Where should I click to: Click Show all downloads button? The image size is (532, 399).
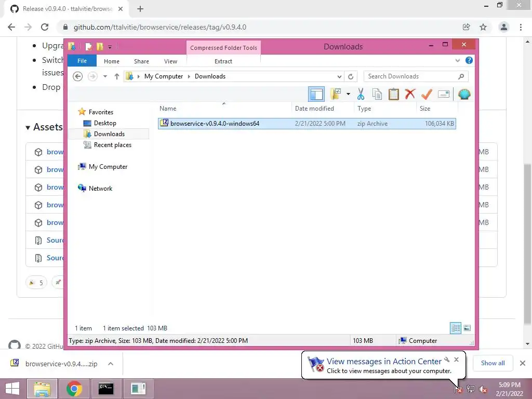493,363
